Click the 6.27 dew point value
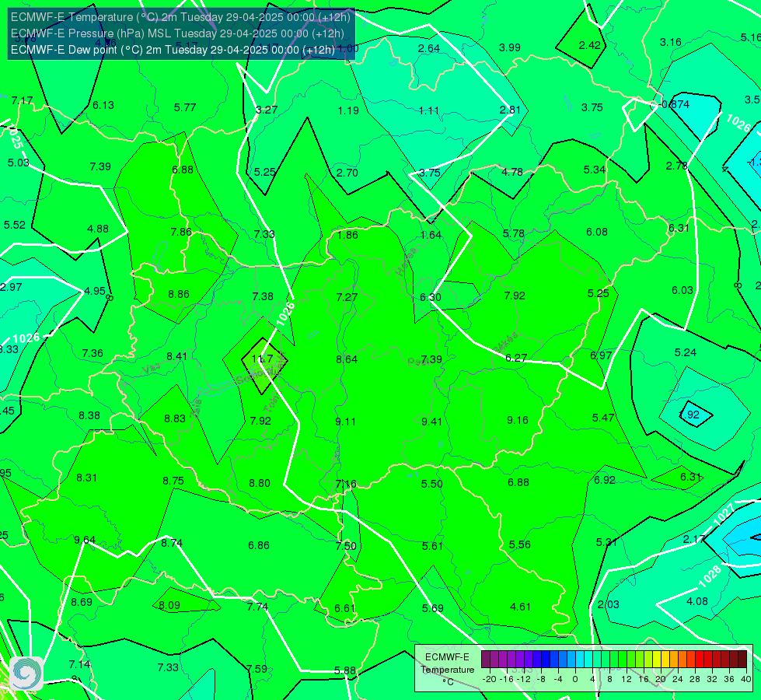This screenshot has height=700, width=761. (516, 358)
